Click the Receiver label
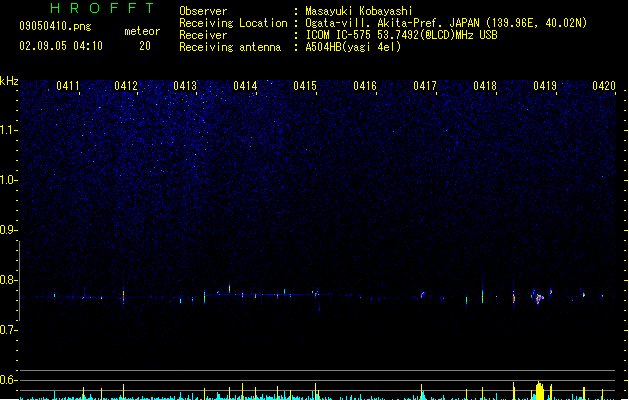The width and height of the screenshot is (629, 400). tap(203, 35)
